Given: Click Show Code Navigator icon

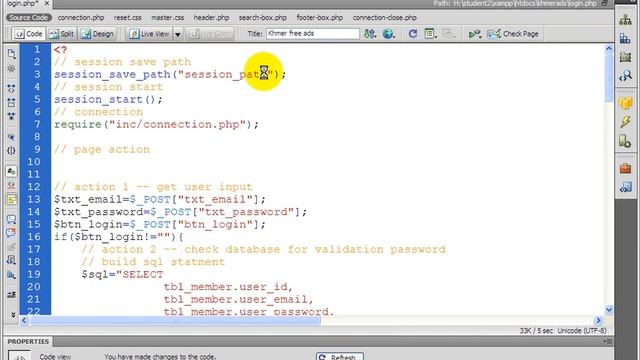Looking at the screenshot, I should pos(11,68).
